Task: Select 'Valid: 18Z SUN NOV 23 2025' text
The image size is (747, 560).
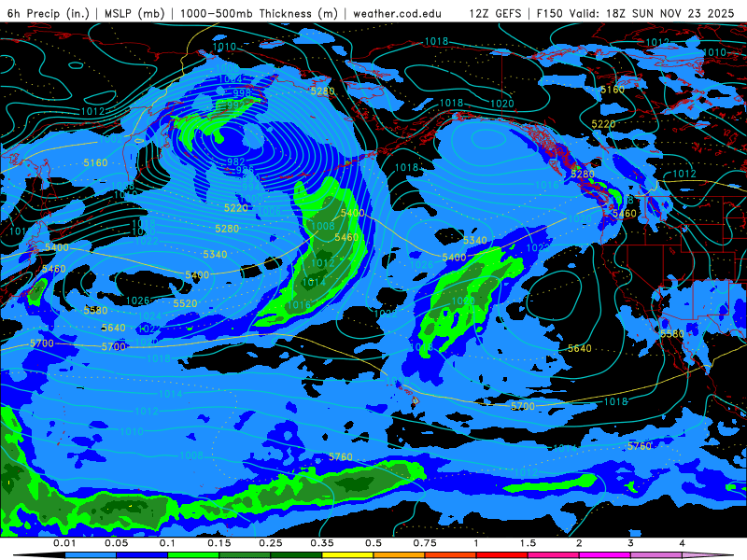Action: point(652,14)
